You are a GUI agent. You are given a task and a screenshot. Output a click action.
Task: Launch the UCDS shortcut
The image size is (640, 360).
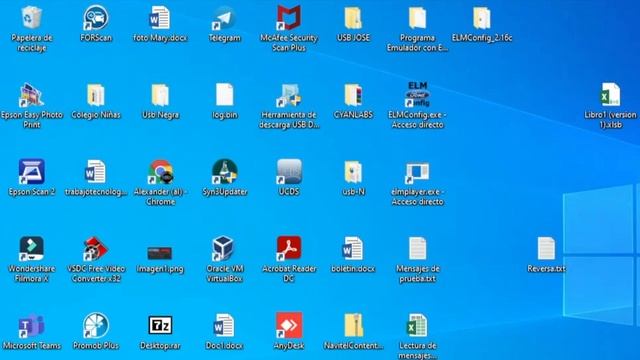coord(289,172)
